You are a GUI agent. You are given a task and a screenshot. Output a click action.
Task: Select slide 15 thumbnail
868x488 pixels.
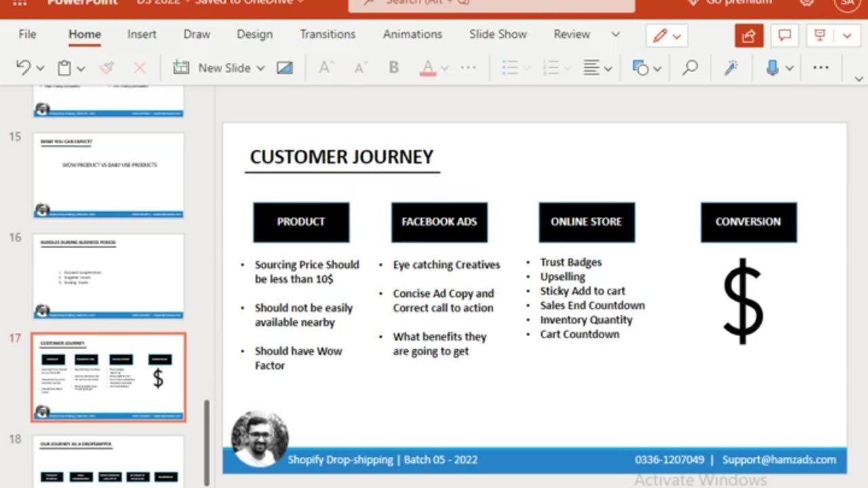pyautogui.click(x=108, y=176)
